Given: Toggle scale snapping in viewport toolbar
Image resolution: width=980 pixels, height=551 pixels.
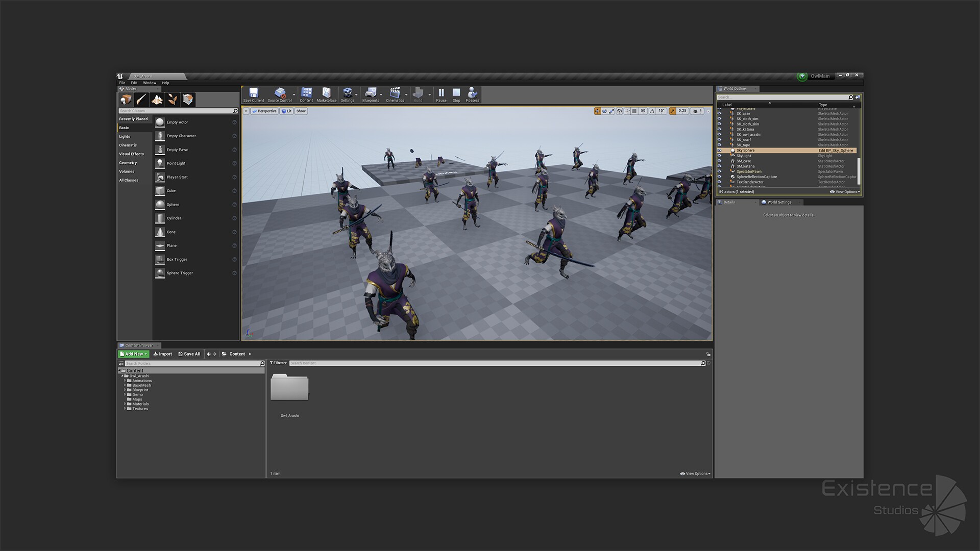Looking at the screenshot, I should (673, 111).
